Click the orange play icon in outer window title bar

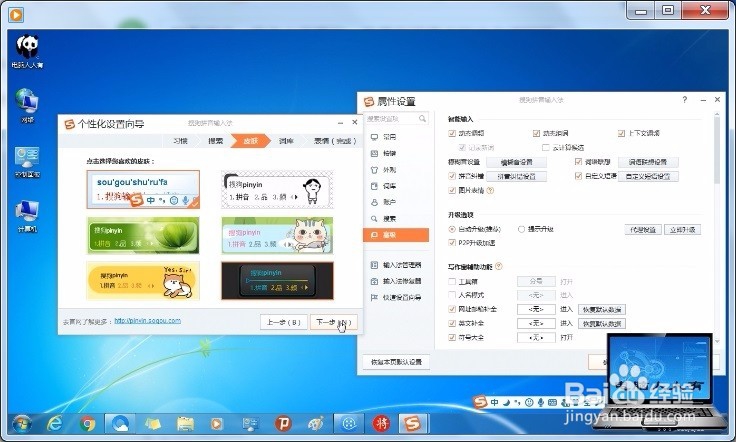(16, 15)
